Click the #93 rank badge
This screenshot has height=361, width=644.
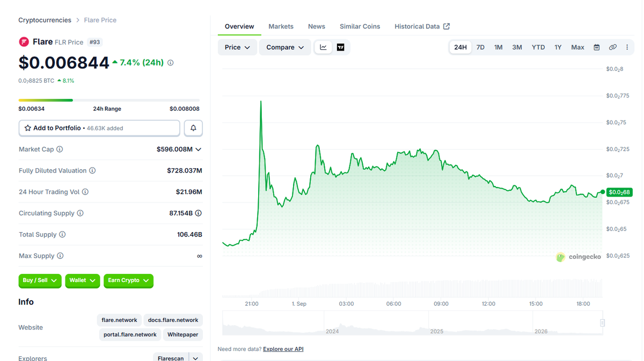click(x=94, y=42)
